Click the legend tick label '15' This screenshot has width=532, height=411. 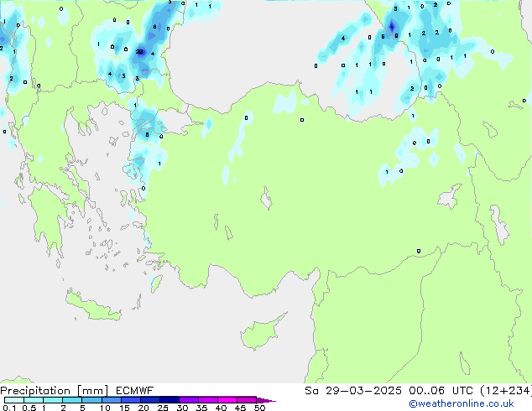[124, 408]
